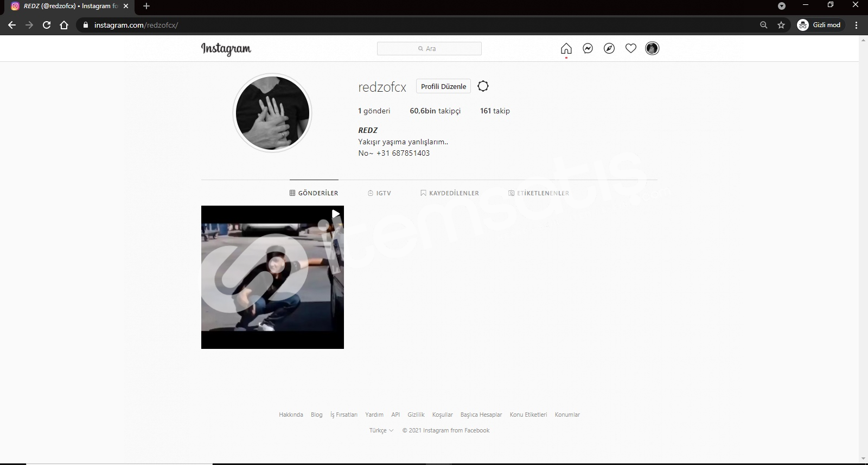
Task: Click bio line Yakışır yaşıma yanlışlarım
Action: tap(403, 142)
